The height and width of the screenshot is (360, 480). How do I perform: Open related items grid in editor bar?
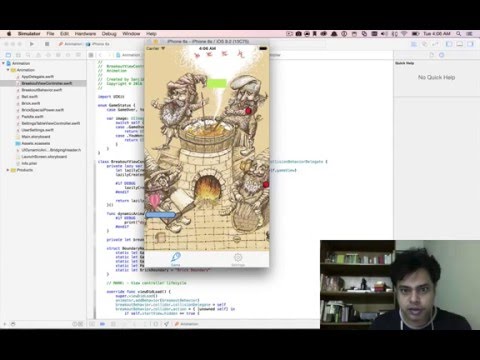pyautogui.click(x=91, y=55)
